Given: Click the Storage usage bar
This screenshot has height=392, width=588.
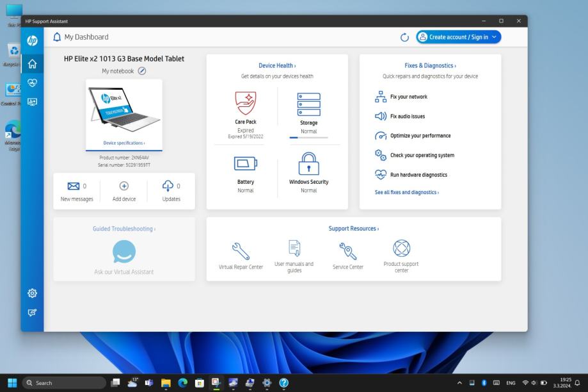Looking at the screenshot, I should [x=308, y=138].
